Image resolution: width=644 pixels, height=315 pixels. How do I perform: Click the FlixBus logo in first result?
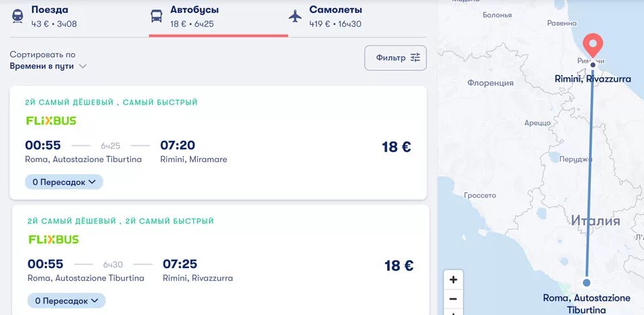pyautogui.click(x=51, y=121)
